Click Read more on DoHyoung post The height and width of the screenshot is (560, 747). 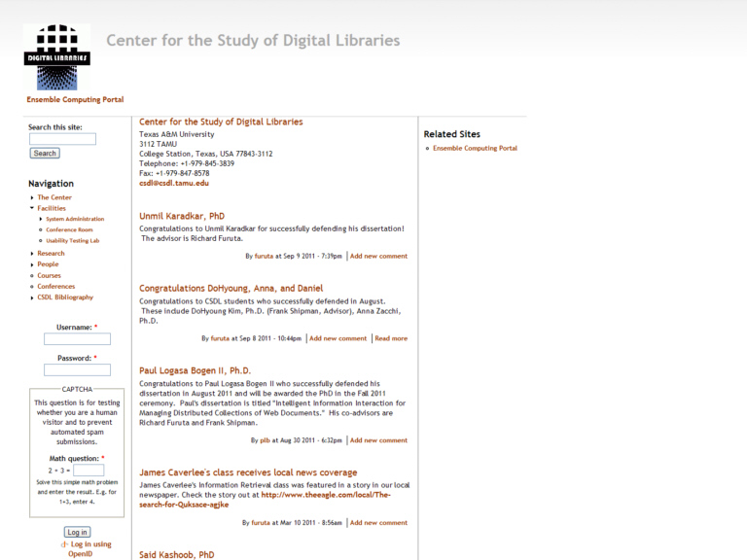click(x=391, y=338)
